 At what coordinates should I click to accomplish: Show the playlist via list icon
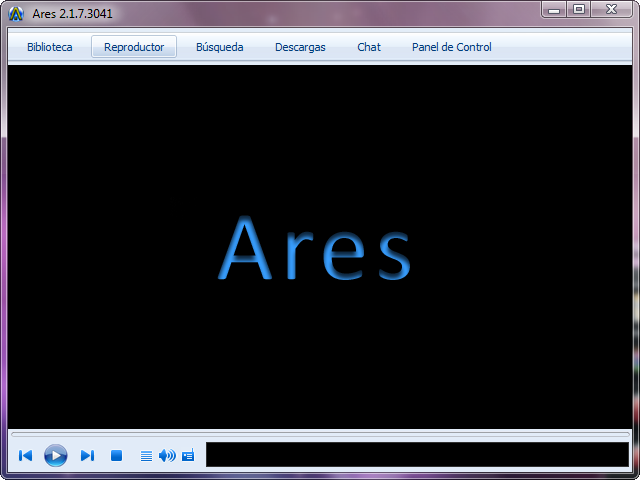(146, 456)
